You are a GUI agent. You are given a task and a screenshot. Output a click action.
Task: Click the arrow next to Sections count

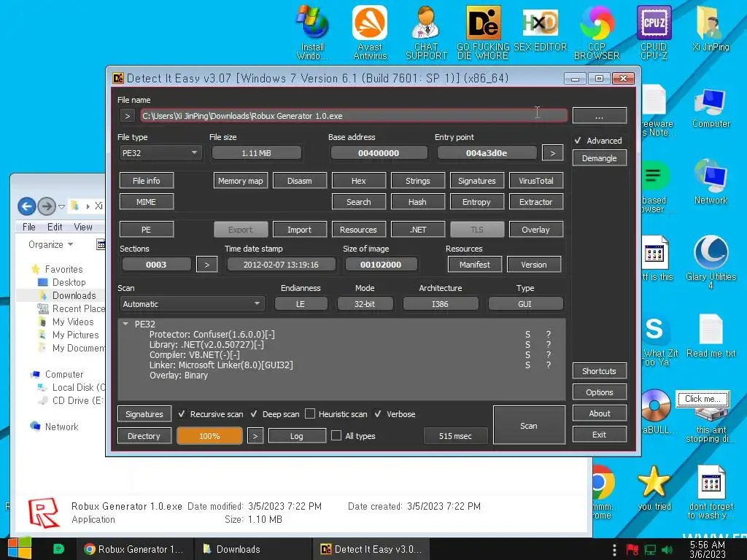coord(206,264)
